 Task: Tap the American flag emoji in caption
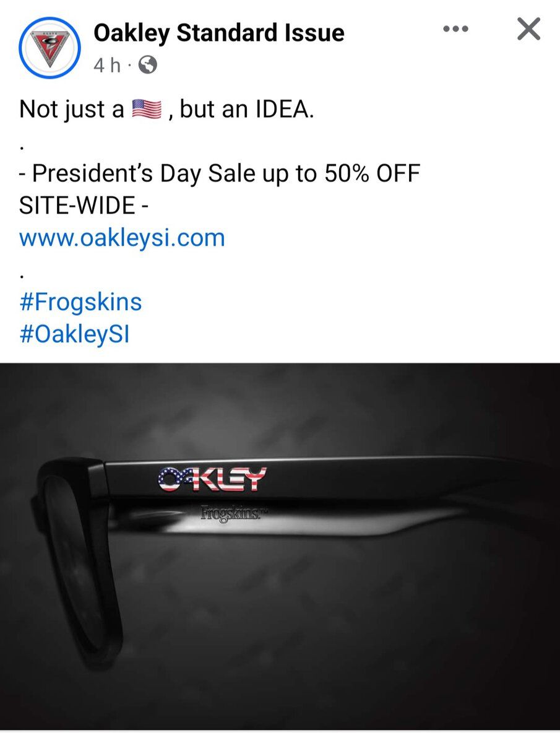(147, 110)
